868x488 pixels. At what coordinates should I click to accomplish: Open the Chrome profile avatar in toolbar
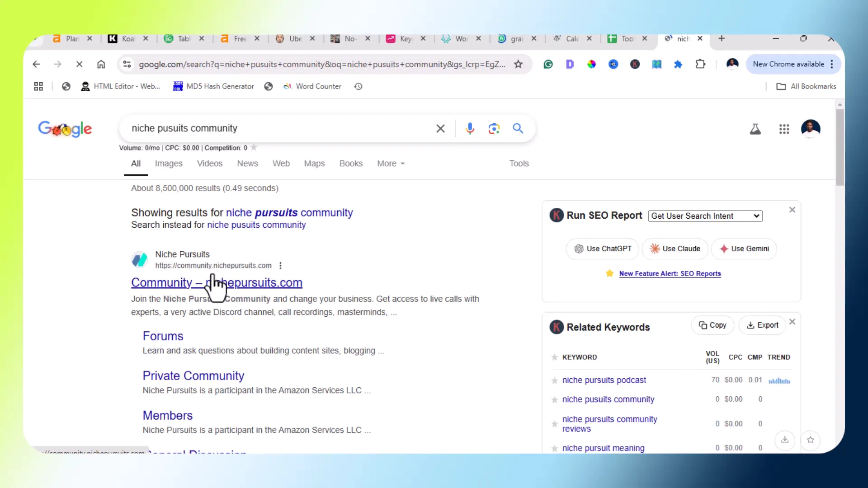click(x=732, y=64)
